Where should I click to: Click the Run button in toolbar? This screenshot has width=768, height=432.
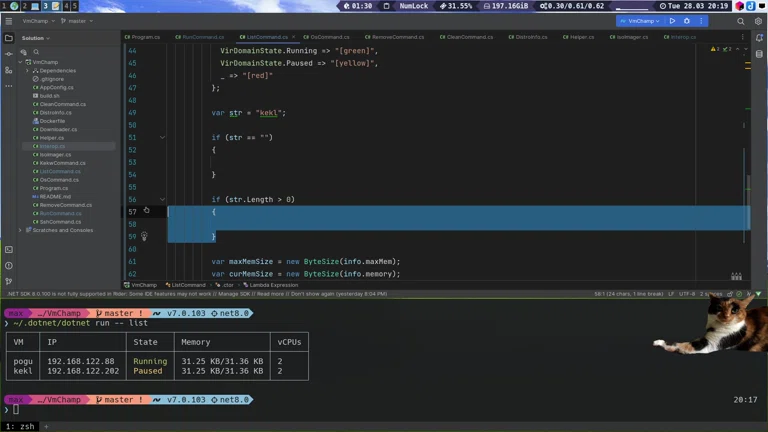[672, 21]
